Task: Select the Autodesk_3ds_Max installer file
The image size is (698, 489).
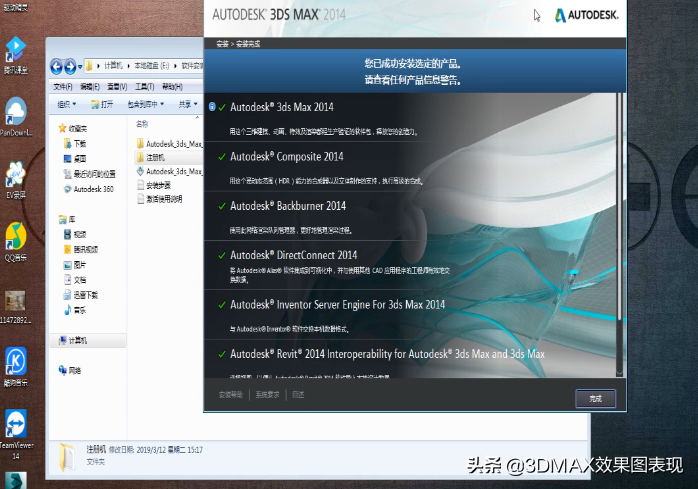Action: (x=169, y=171)
